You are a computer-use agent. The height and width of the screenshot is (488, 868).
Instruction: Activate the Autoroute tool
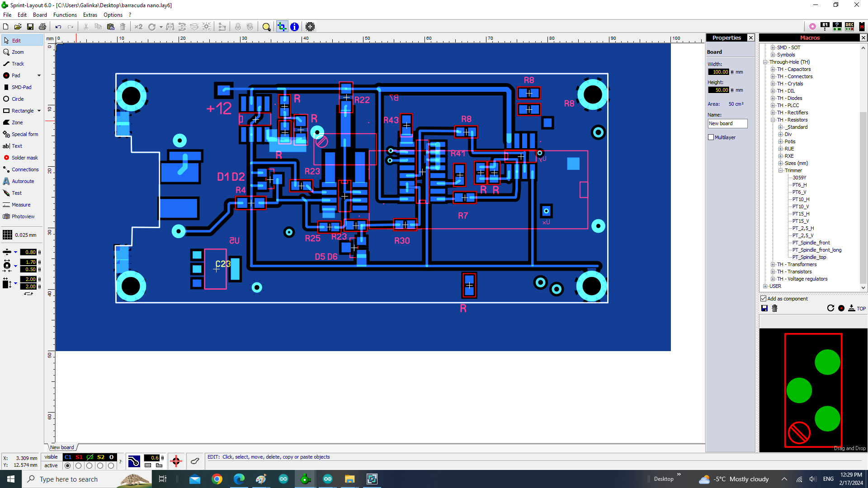pos(23,181)
